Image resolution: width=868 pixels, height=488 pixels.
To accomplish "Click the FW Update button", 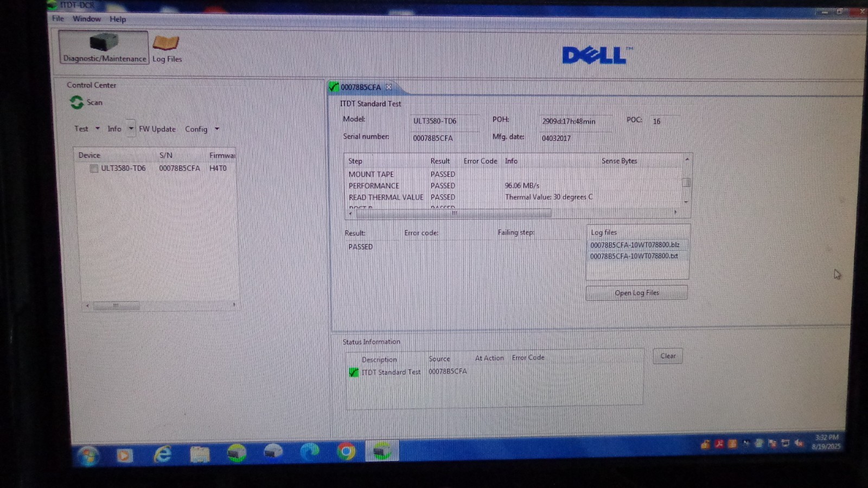I will click(157, 129).
